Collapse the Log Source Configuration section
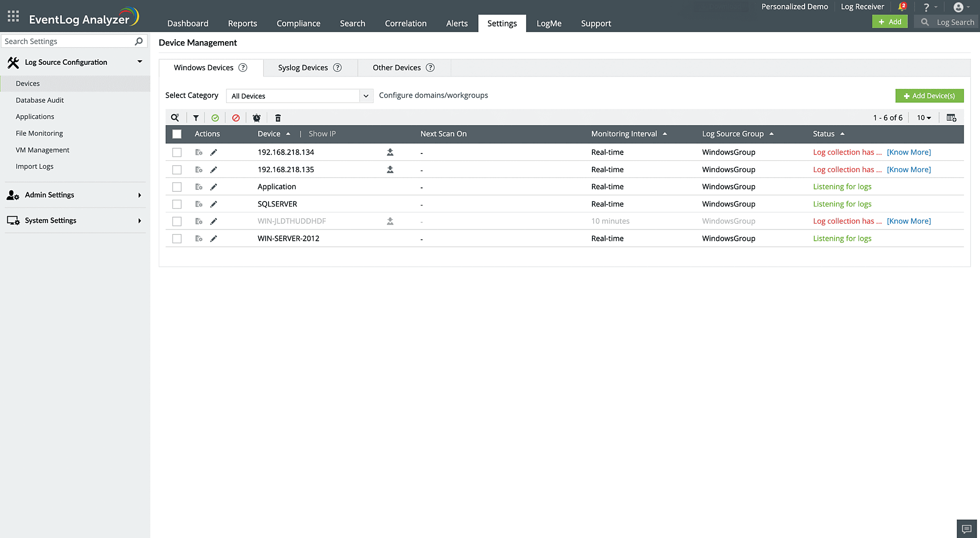The height and width of the screenshot is (538, 980). (140, 62)
